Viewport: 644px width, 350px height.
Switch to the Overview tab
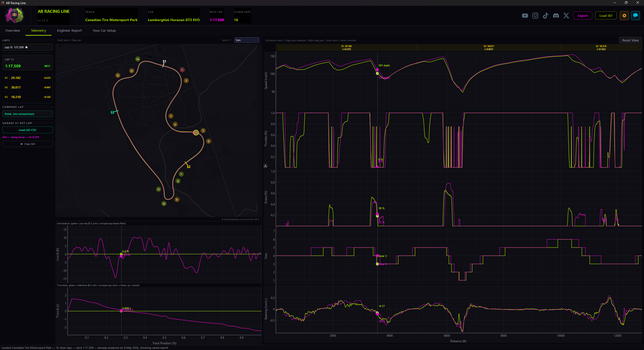click(13, 30)
